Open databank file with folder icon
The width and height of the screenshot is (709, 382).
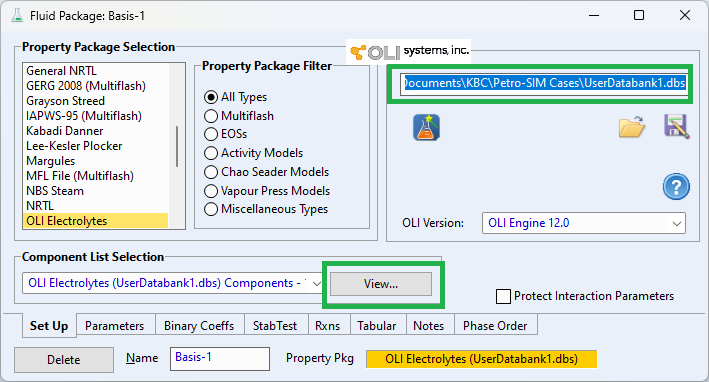632,127
